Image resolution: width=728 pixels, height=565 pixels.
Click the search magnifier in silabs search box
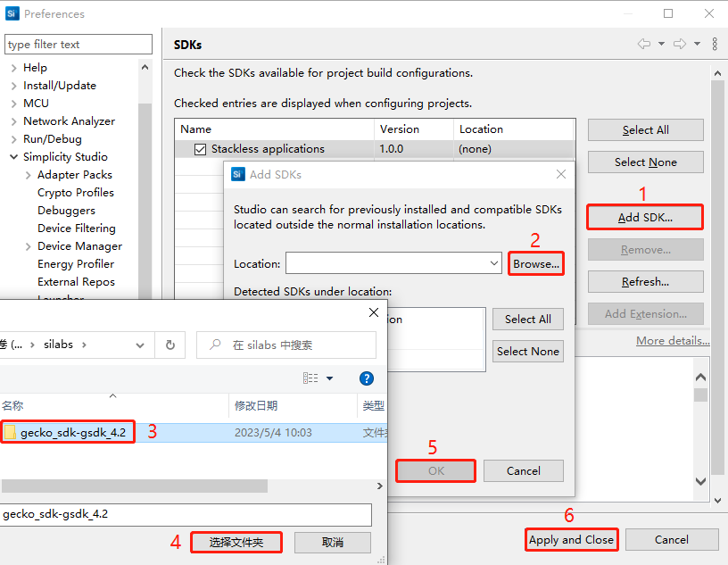(x=214, y=345)
